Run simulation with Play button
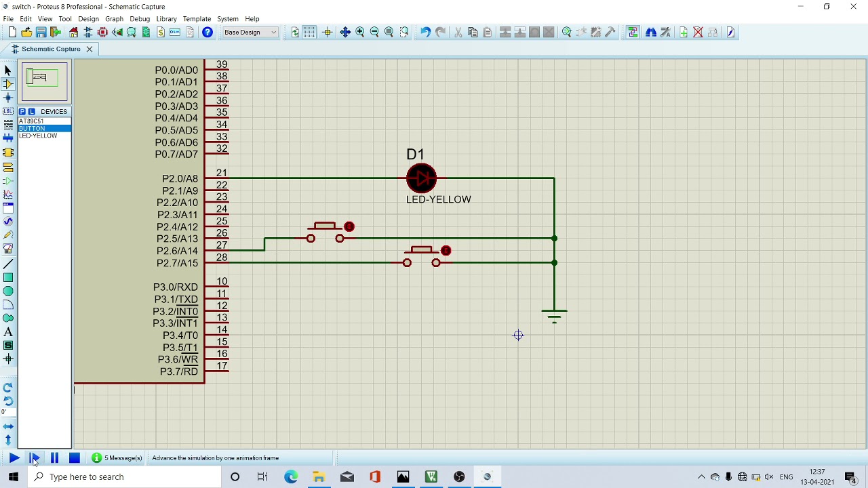This screenshot has height=488, width=868. pos(14,458)
